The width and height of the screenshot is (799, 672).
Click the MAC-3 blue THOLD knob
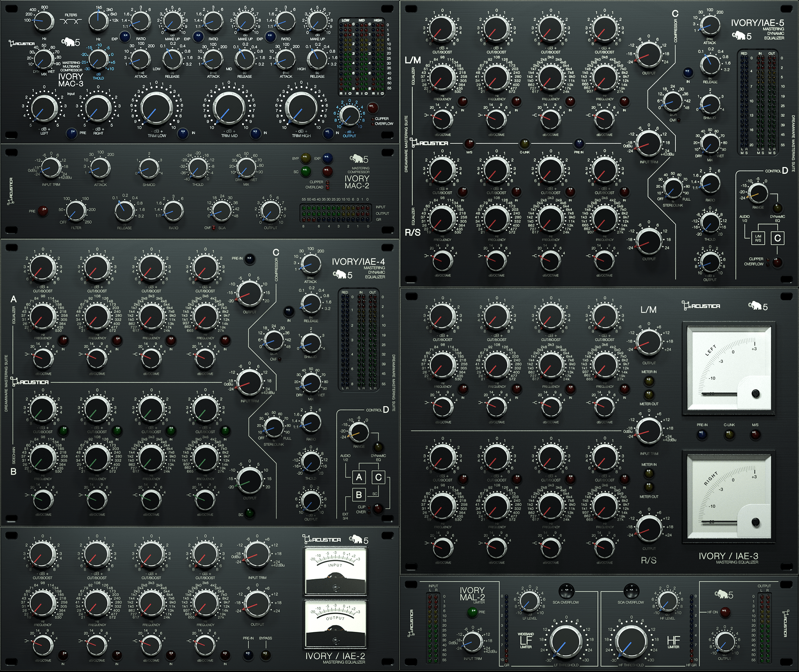click(x=98, y=60)
